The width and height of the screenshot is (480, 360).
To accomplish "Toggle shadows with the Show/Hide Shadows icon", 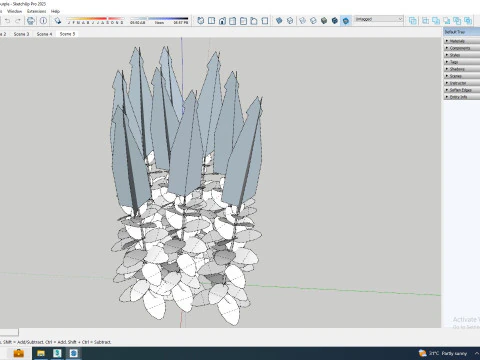I will (x=58, y=21).
